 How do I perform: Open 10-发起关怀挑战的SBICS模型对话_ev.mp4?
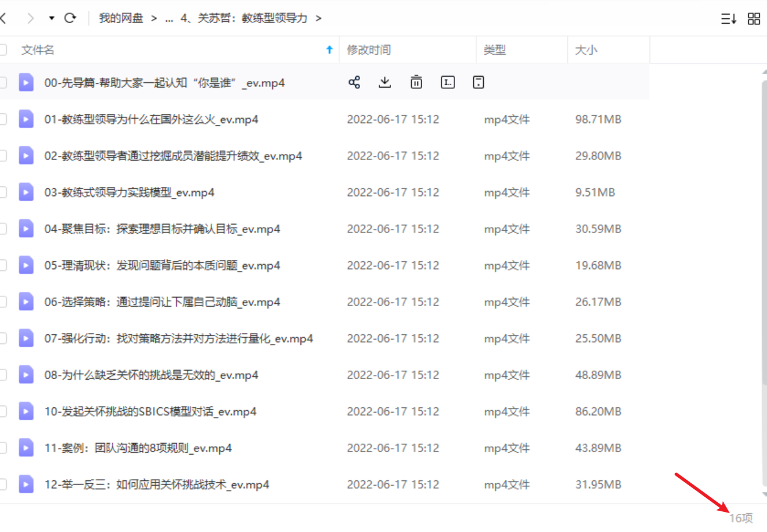click(x=150, y=411)
